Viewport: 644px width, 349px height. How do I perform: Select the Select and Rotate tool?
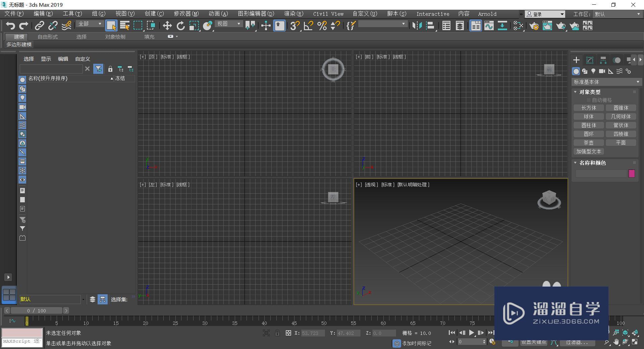tap(180, 26)
